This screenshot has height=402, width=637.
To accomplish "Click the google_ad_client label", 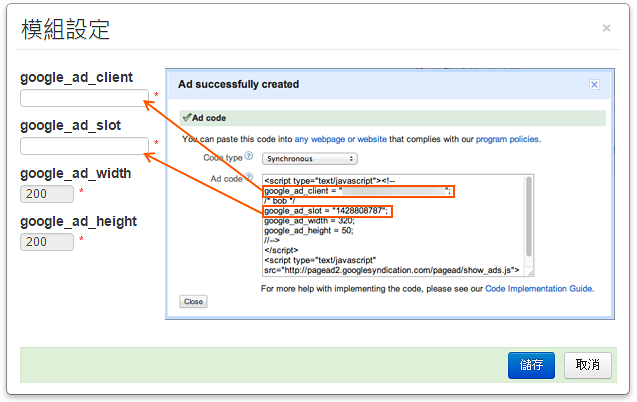I will pos(76,77).
